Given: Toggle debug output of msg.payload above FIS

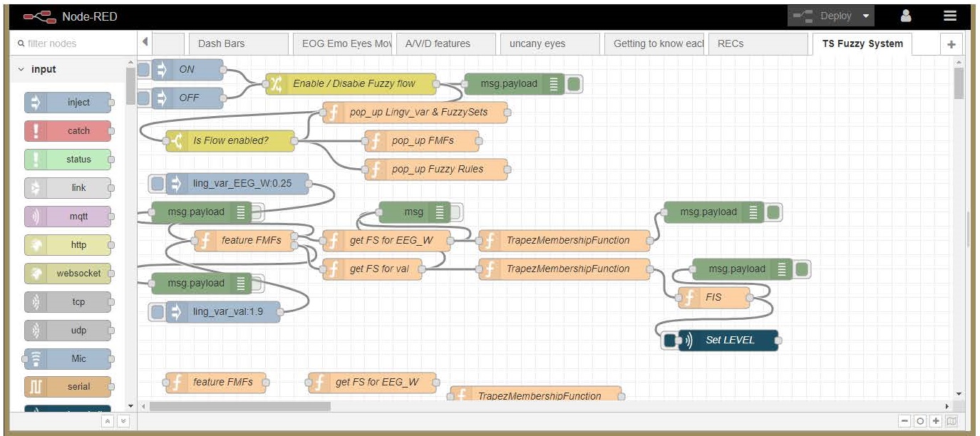Looking at the screenshot, I should (x=802, y=269).
